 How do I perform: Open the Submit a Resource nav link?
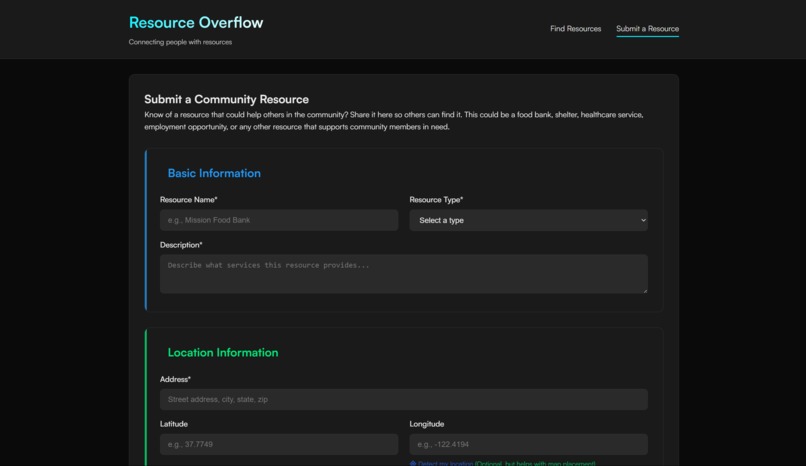647,29
